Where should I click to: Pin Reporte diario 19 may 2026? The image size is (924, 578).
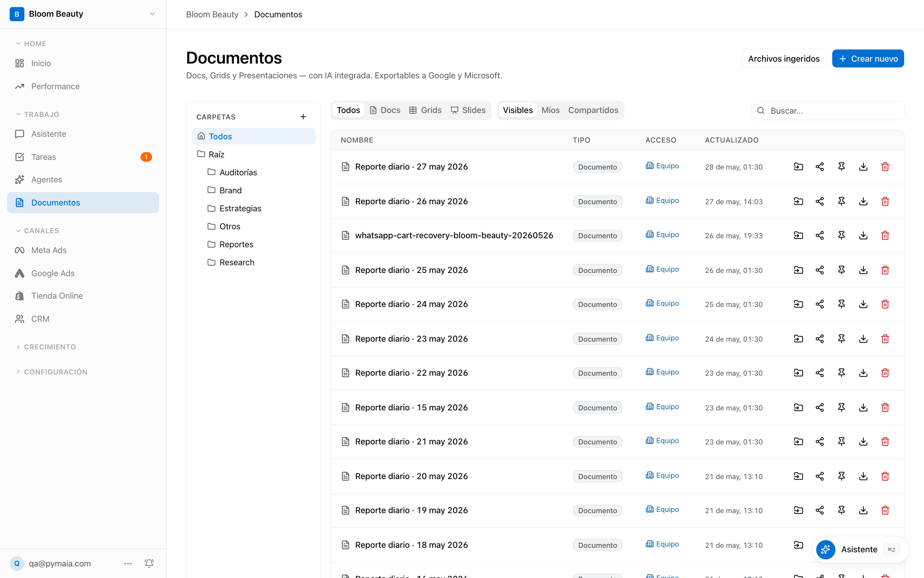pos(841,510)
